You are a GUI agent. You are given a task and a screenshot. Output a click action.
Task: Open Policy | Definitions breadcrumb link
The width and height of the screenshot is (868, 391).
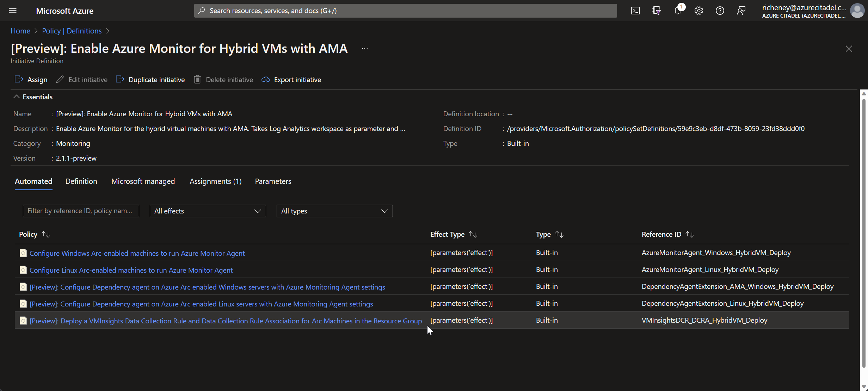point(72,31)
